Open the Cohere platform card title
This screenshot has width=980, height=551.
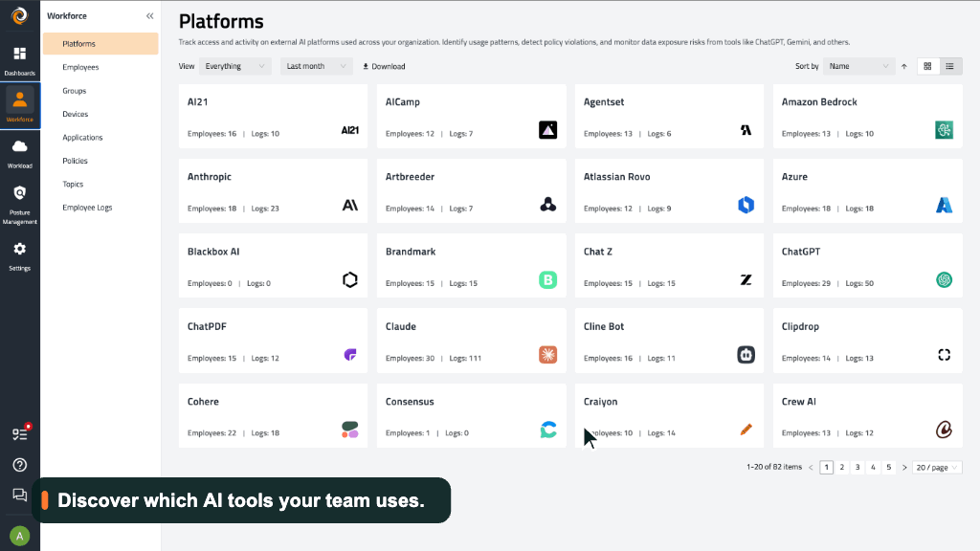(x=203, y=402)
